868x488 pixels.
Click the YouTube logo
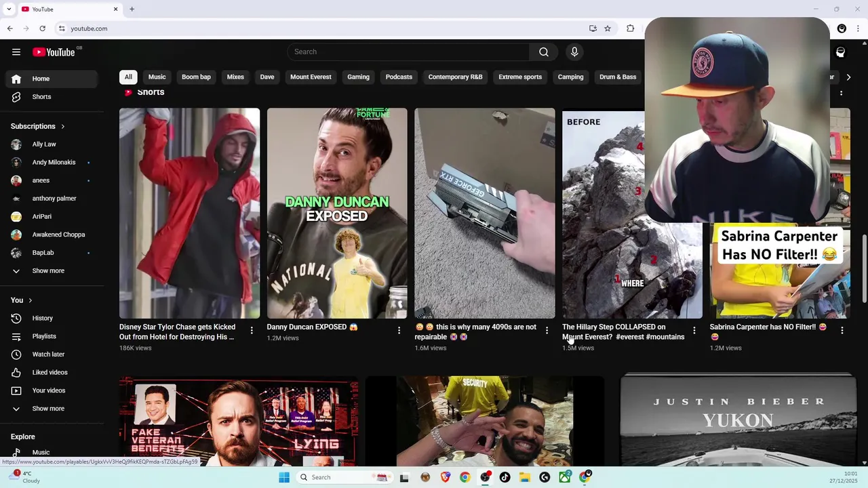click(x=54, y=52)
